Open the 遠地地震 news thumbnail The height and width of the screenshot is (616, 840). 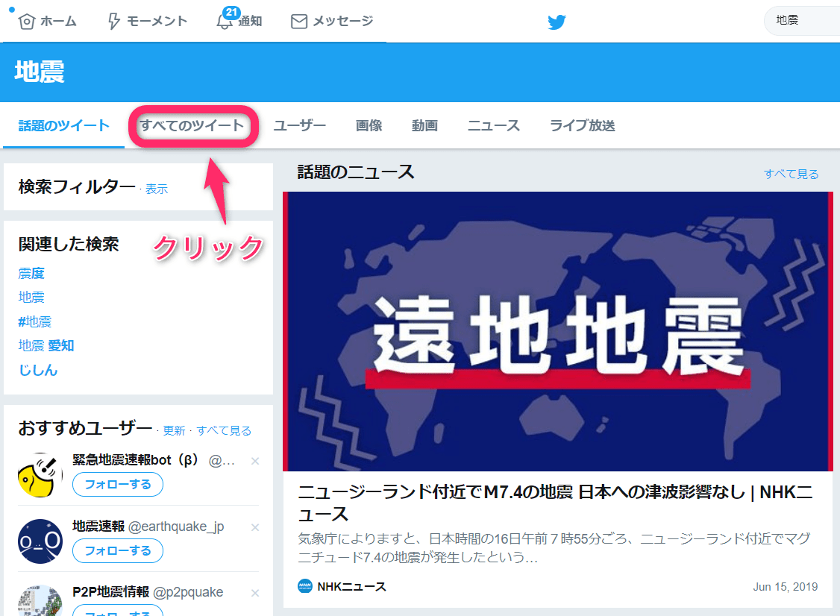[558, 332]
